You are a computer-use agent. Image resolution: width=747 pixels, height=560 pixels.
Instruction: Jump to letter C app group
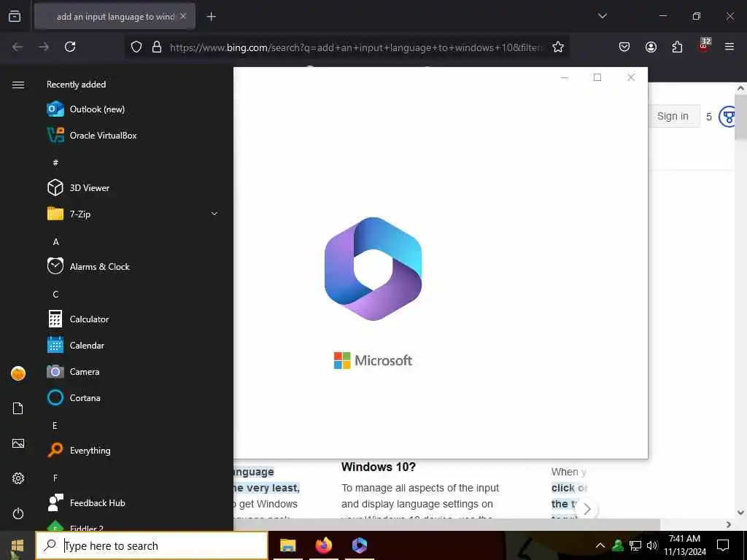point(55,295)
